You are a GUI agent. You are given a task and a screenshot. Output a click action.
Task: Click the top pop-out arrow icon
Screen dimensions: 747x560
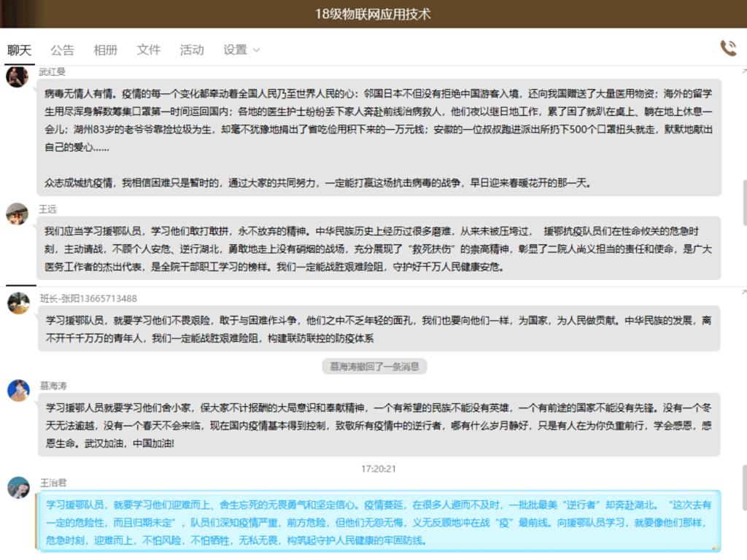[743, 71]
